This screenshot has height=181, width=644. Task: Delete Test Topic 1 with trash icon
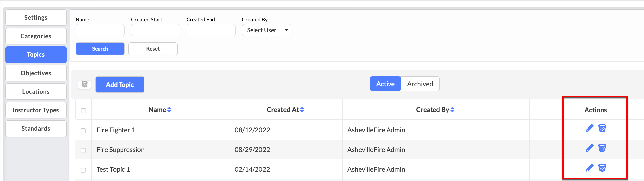pos(602,168)
